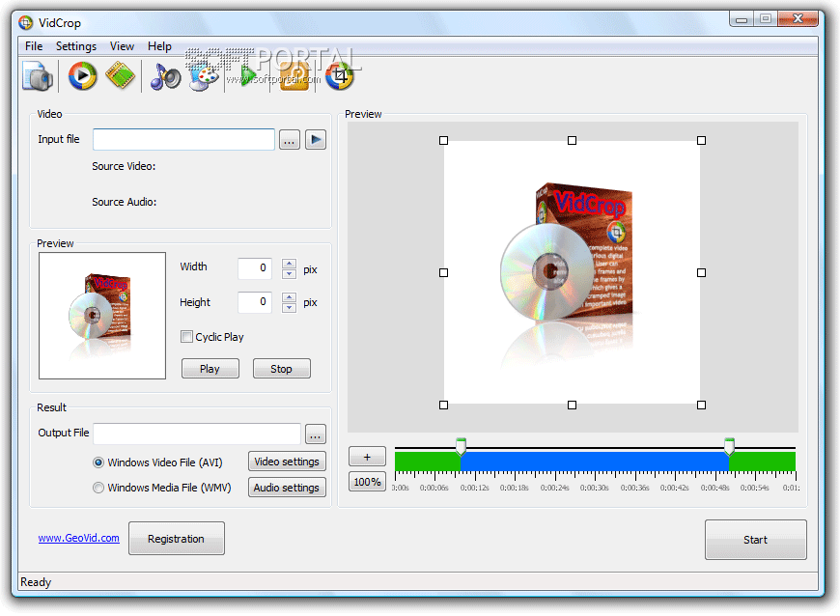The width and height of the screenshot is (840, 616).
Task: Click the top-left crop handle
Action: [443, 140]
